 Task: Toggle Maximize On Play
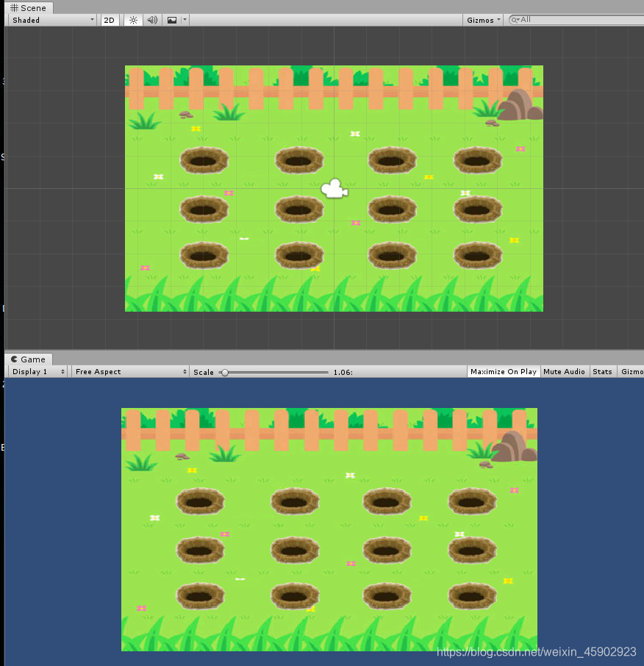pos(504,372)
